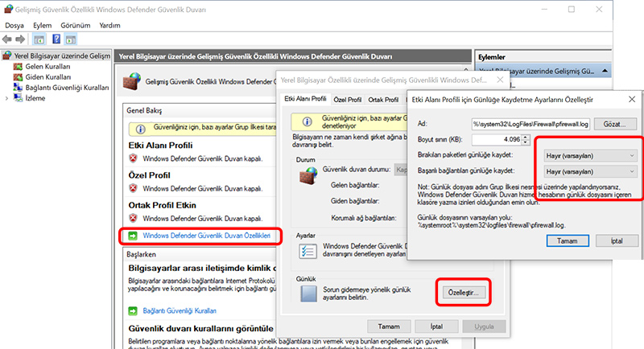
Task: Open the Dosya menu
Action: [14, 26]
